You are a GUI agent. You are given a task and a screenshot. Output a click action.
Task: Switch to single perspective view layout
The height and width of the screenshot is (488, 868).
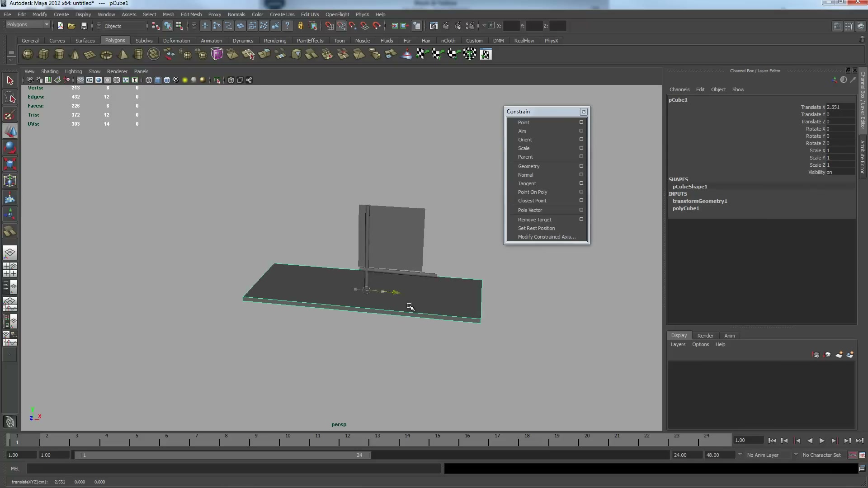coord(10,253)
